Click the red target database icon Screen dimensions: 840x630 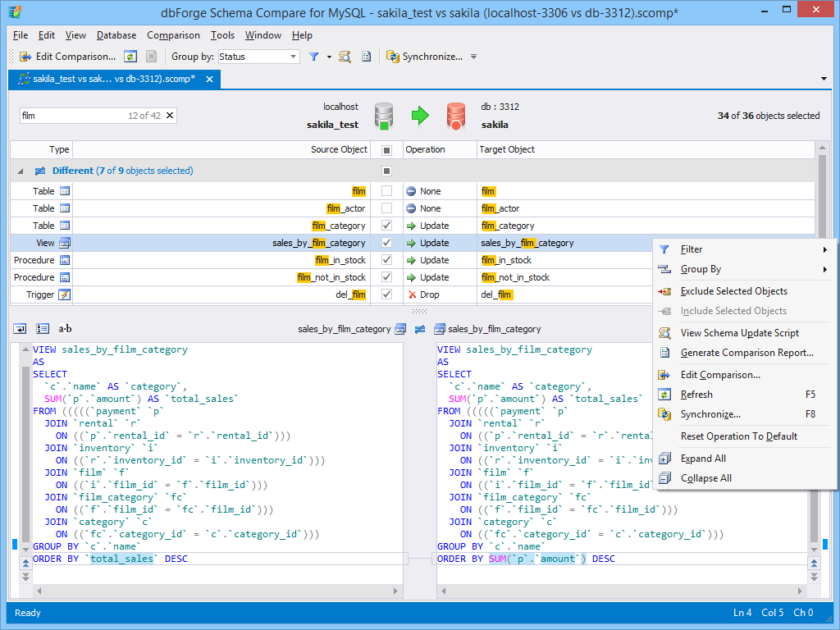[x=456, y=116]
